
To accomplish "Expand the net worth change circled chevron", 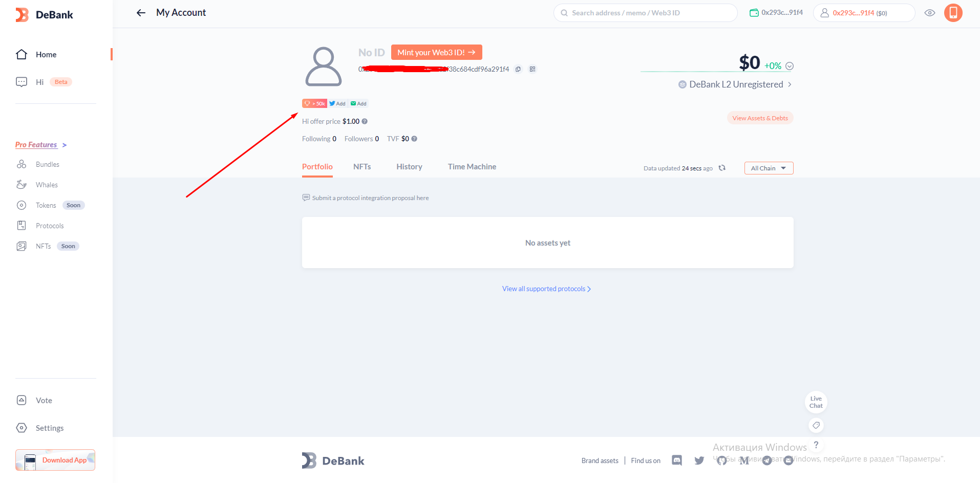I will (x=790, y=66).
